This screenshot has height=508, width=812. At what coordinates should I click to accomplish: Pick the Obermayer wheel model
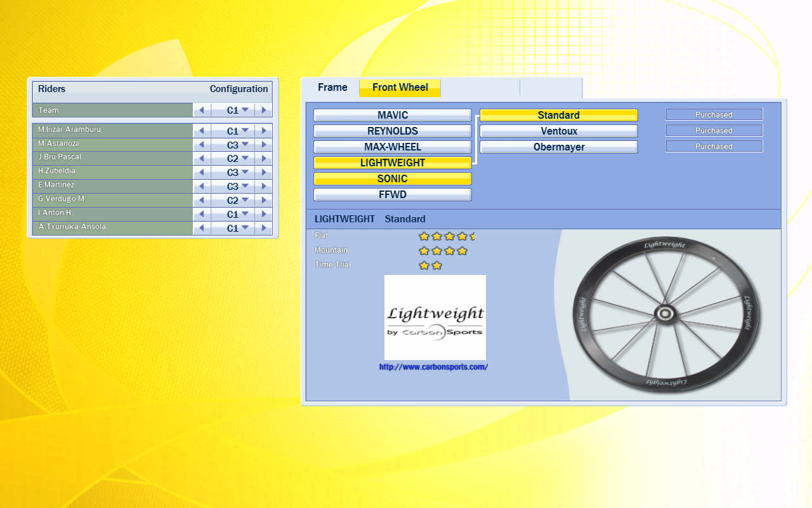[x=558, y=147]
